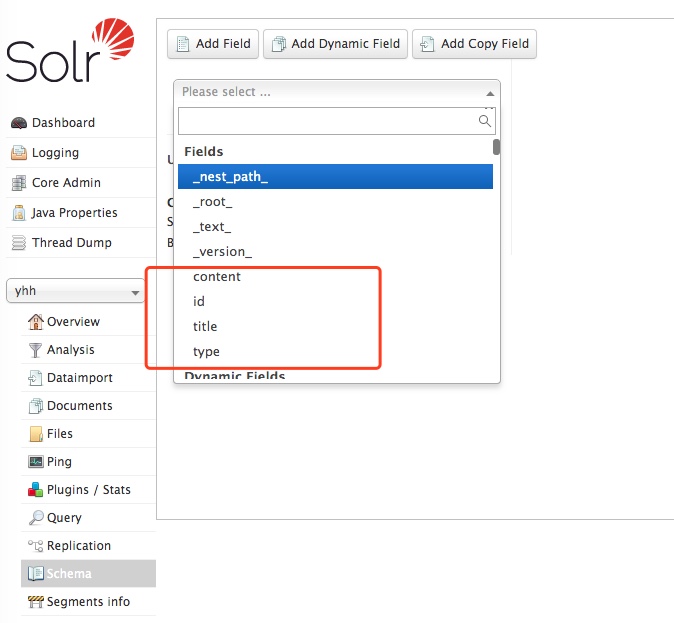Click the field dropdown list scrollbar
This screenshot has height=623, width=674.
[496, 147]
